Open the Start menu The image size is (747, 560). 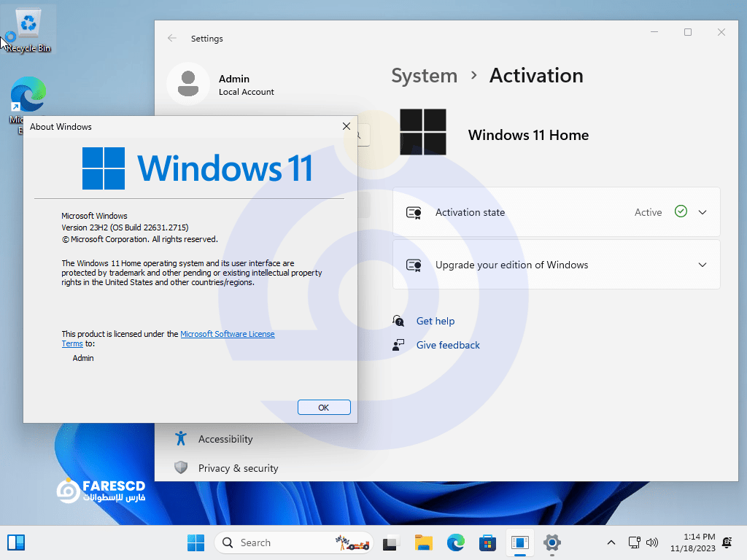pos(196,542)
